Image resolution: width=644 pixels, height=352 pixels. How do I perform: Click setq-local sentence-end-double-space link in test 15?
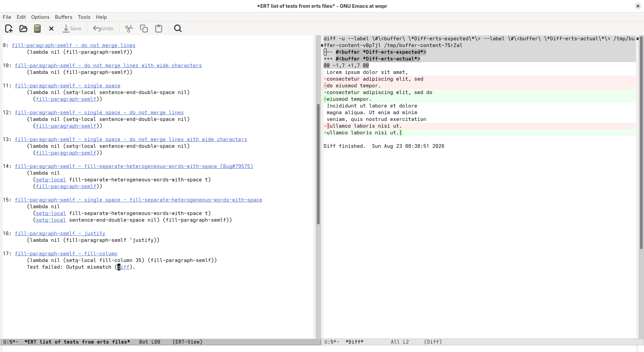tap(51, 220)
